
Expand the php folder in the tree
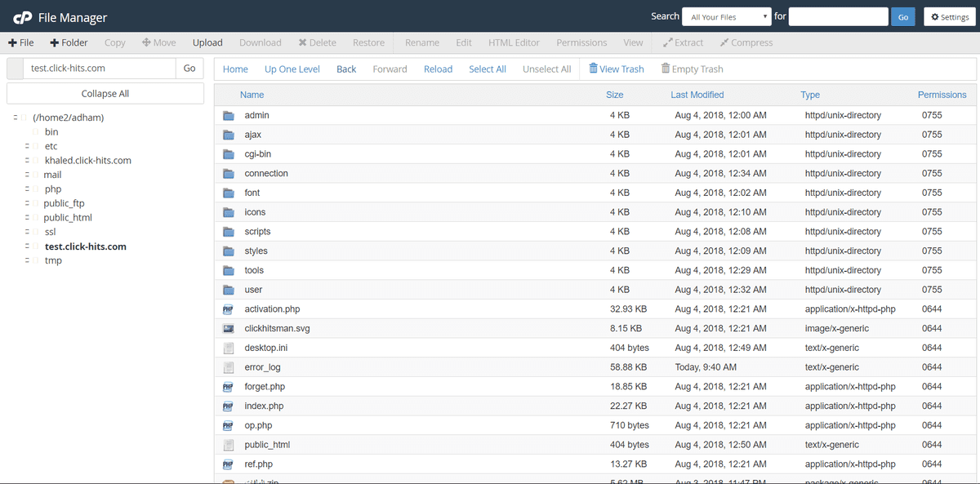click(27, 189)
